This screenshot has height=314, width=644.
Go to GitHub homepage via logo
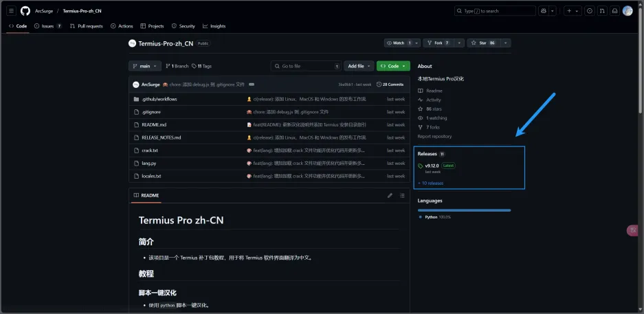pyautogui.click(x=25, y=11)
